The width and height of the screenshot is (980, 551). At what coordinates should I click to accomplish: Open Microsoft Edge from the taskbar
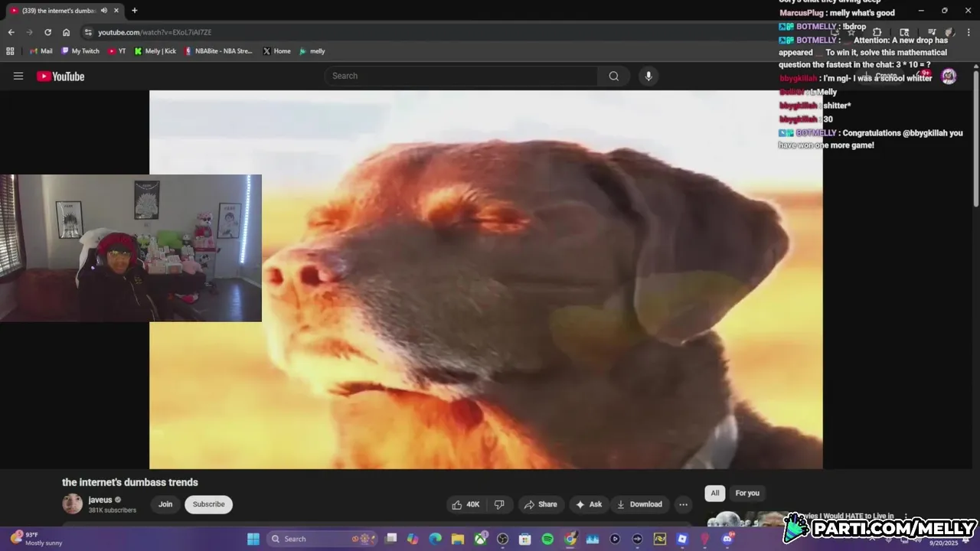tap(436, 539)
